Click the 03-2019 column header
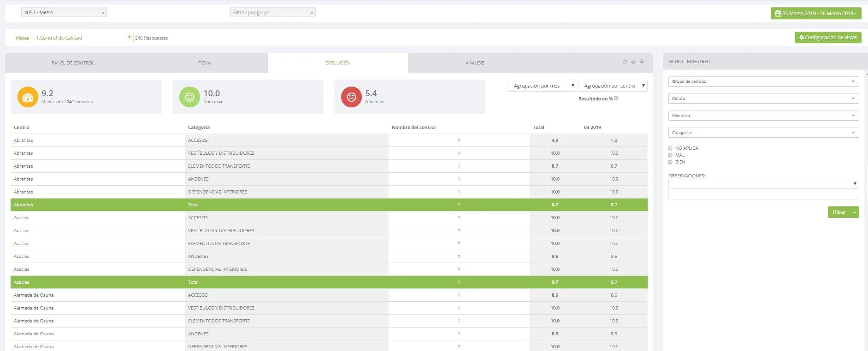The height and width of the screenshot is (351, 868). [592, 127]
